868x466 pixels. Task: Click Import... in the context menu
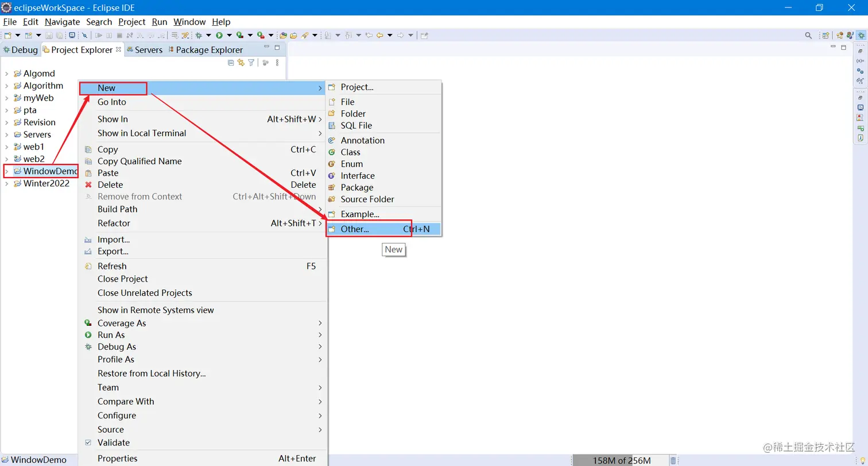coord(203,240)
